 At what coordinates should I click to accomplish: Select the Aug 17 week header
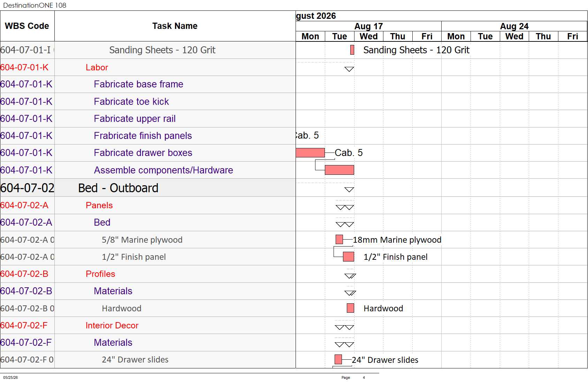point(368,26)
